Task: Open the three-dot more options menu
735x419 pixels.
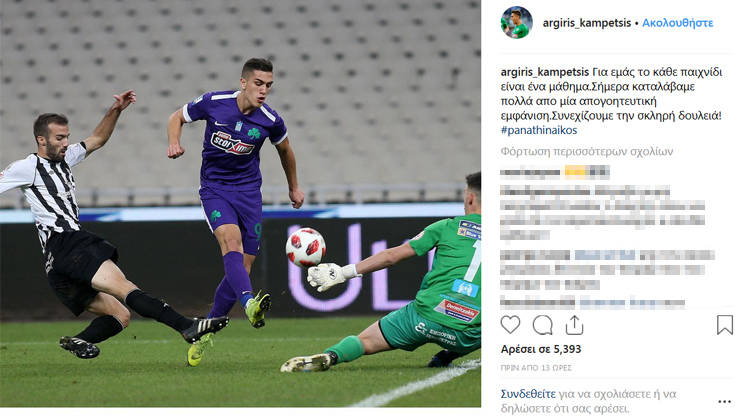Action: (724, 402)
